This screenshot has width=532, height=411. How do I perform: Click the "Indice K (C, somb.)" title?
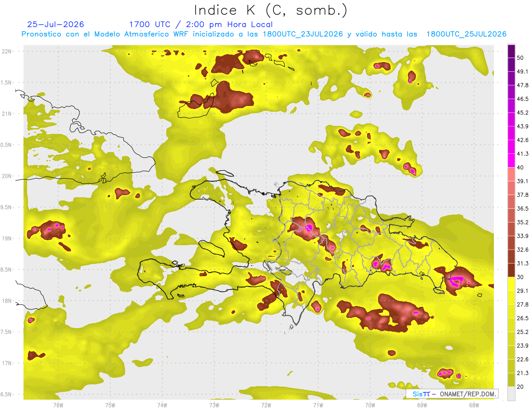(270, 11)
